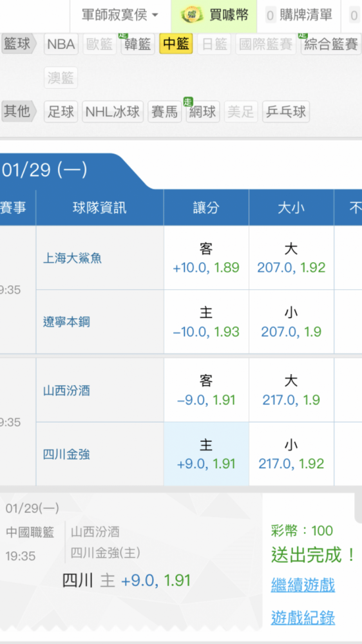The width and height of the screenshot is (362, 644).
Task: Choose the 乒乓球 sport category
Action: pyautogui.click(x=286, y=111)
